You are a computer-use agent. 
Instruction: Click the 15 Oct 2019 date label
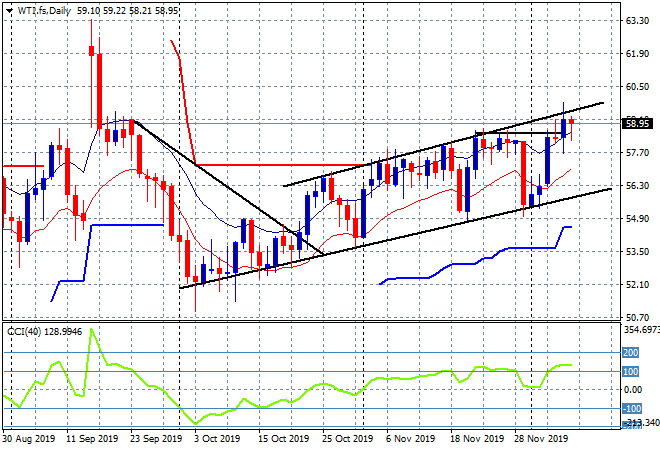[x=284, y=439]
